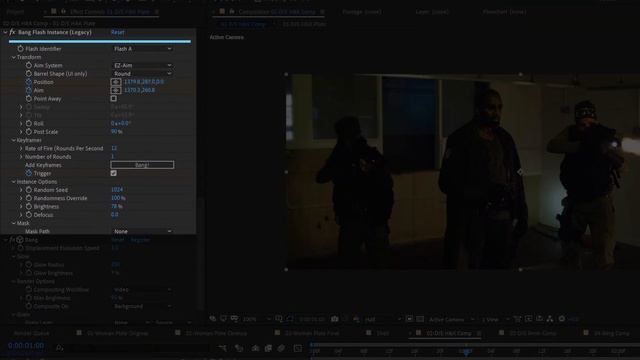Collapse Bang Flash Instance effect twirl

tap(5, 32)
